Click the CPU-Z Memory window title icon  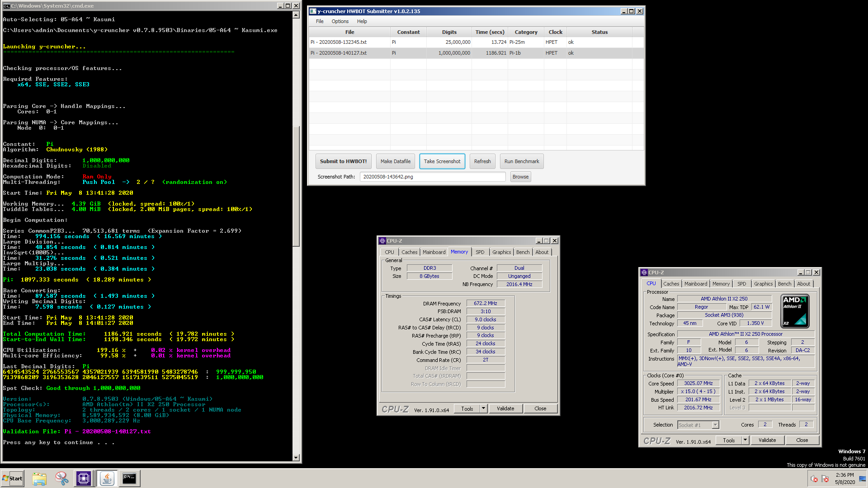tap(382, 241)
